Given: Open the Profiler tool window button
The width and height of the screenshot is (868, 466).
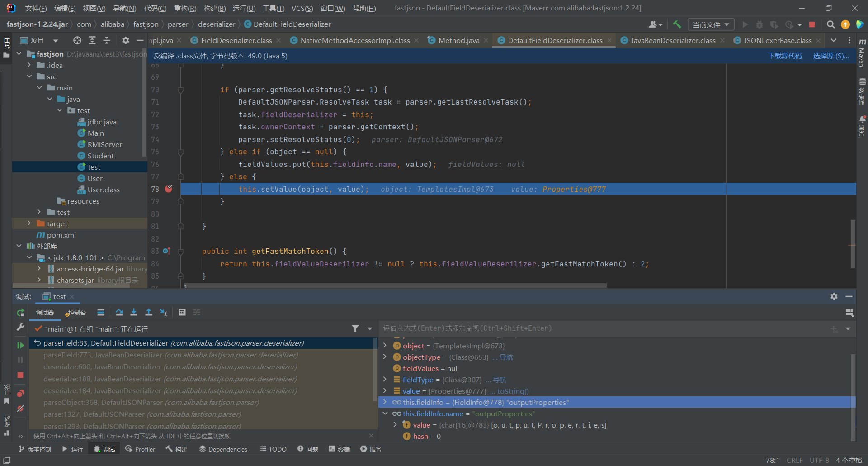Looking at the screenshot, I should coord(140,449).
